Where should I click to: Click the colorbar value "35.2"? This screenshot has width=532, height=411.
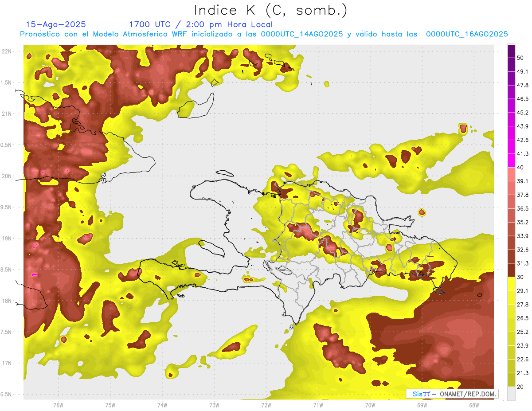coord(522,222)
